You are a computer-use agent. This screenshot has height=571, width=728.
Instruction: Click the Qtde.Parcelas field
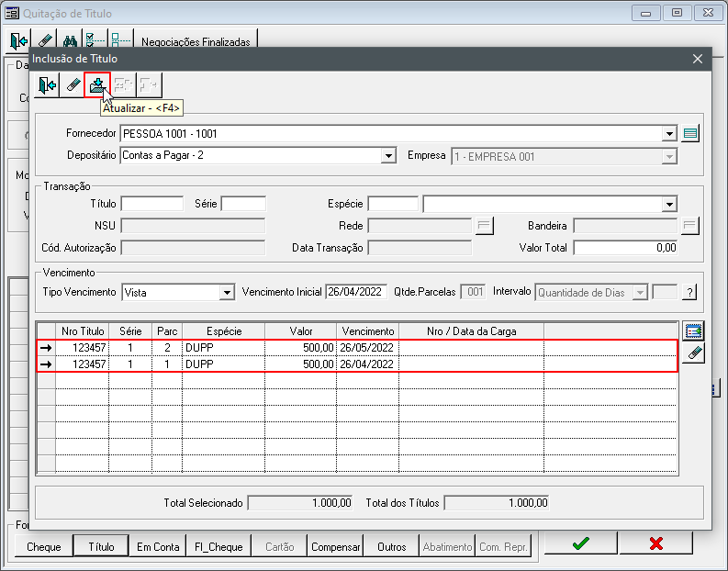[x=473, y=292]
